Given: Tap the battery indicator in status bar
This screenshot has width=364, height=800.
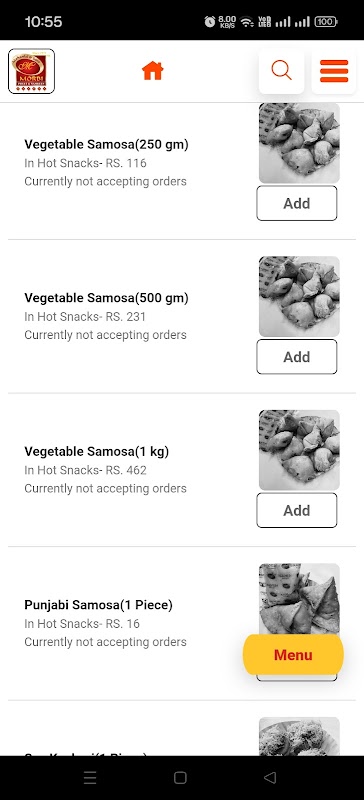Looking at the screenshot, I should tap(325, 21).
